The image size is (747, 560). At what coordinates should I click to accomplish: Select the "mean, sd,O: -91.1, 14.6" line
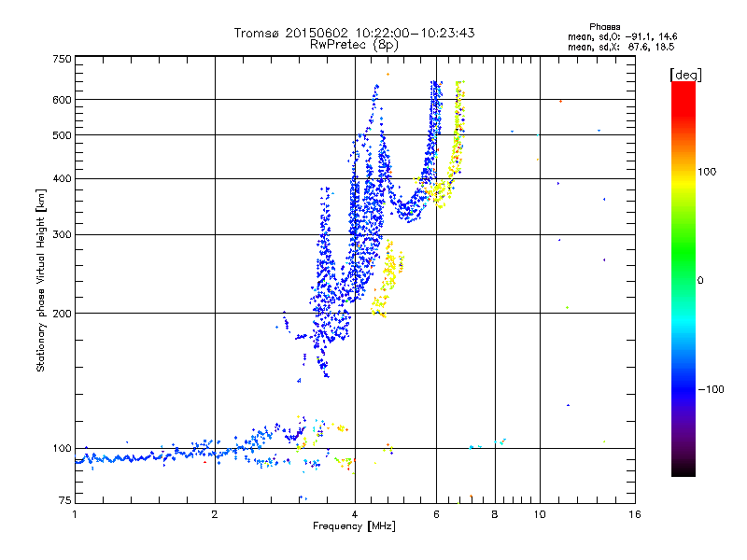click(622, 36)
